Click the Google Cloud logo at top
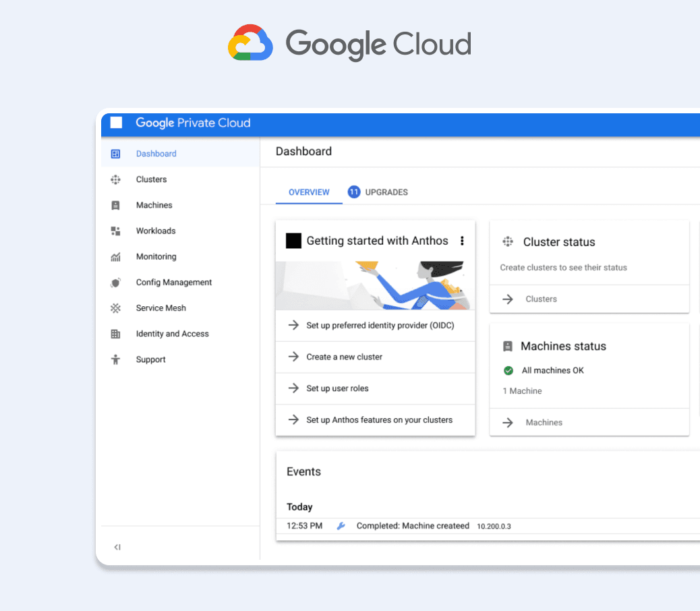The width and height of the screenshot is (700, 611). (x=349, y=44)
